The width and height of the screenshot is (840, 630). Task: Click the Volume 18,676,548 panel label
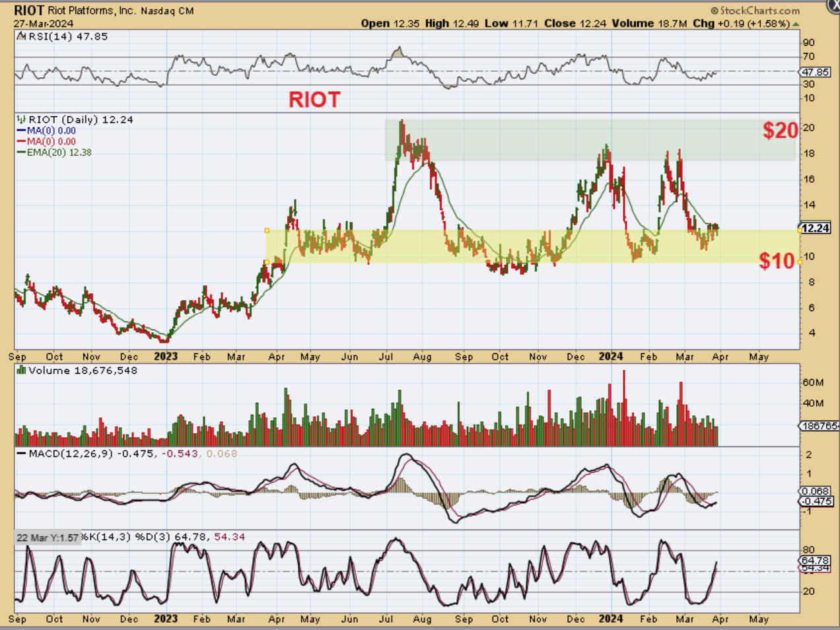83,370
